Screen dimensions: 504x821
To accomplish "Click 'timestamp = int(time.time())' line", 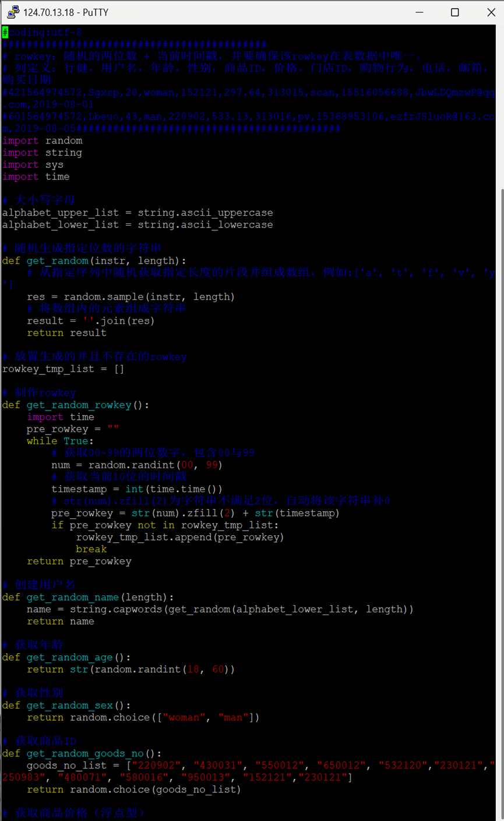I will 137,489.
